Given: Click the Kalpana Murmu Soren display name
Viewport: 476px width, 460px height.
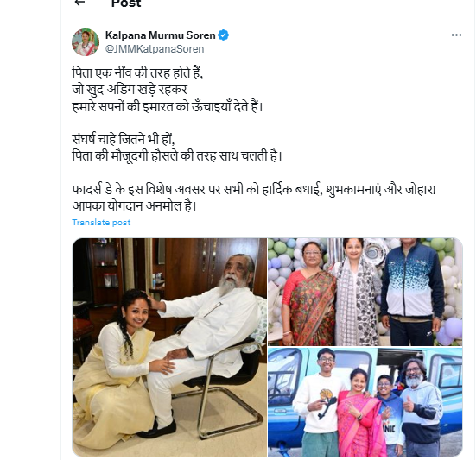Looking at the screenshot, I should pos(161,35).
